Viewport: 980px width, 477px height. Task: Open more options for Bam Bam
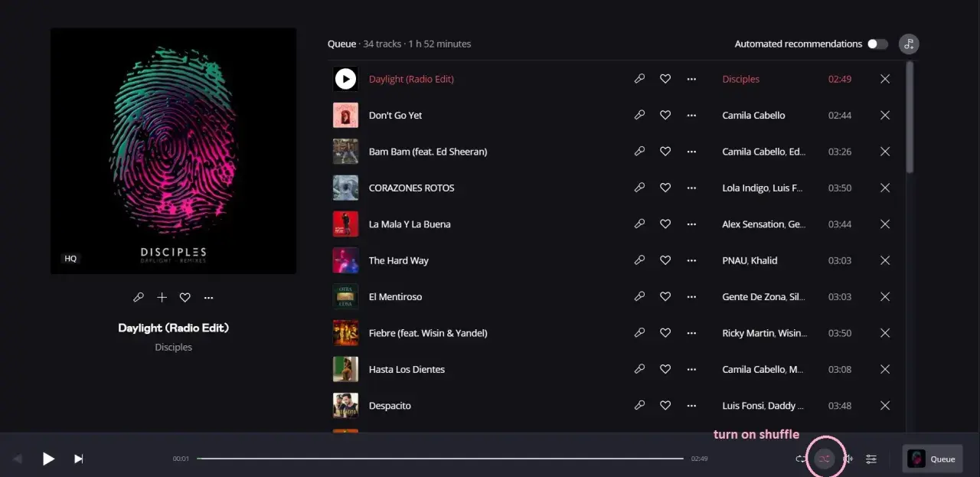click(x=691, y=152)
